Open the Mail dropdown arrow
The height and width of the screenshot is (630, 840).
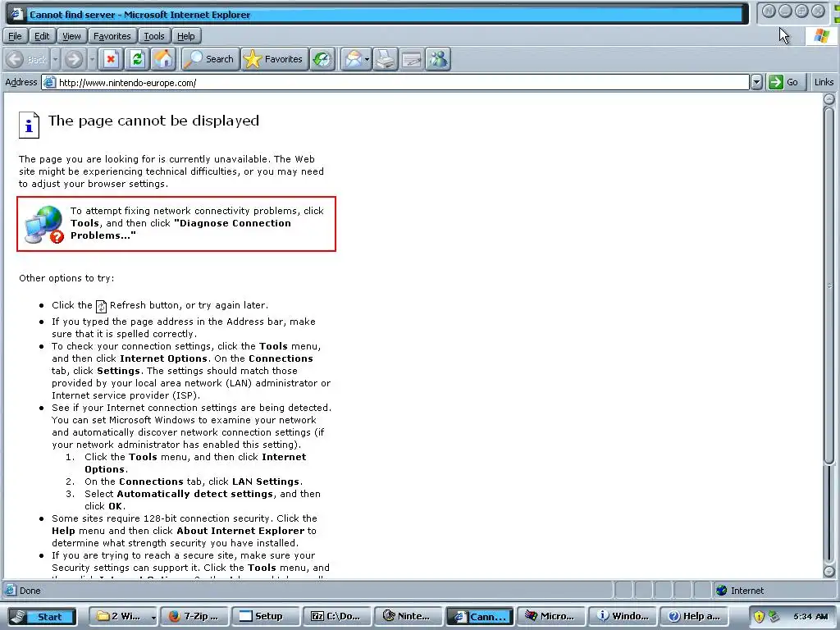point(367,59)
